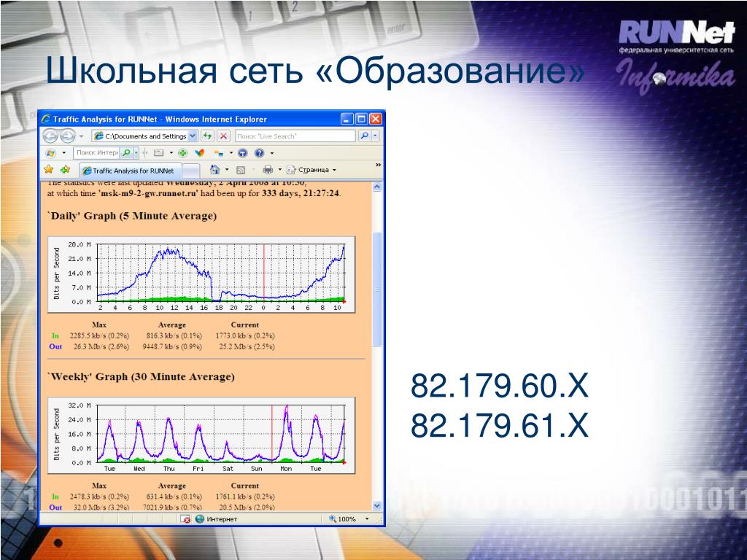Click the toolbar internet search field
The height and width of the screenshot is (560, 747).
96,153
